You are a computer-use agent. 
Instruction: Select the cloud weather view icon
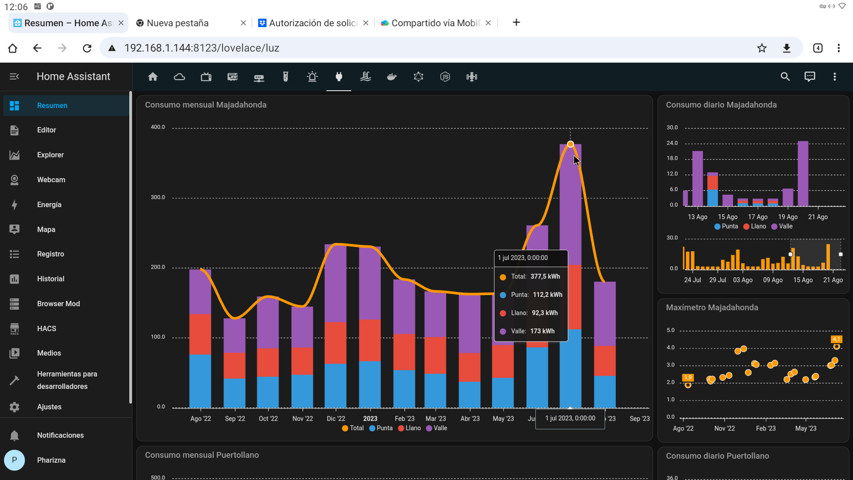click(180, 77)
